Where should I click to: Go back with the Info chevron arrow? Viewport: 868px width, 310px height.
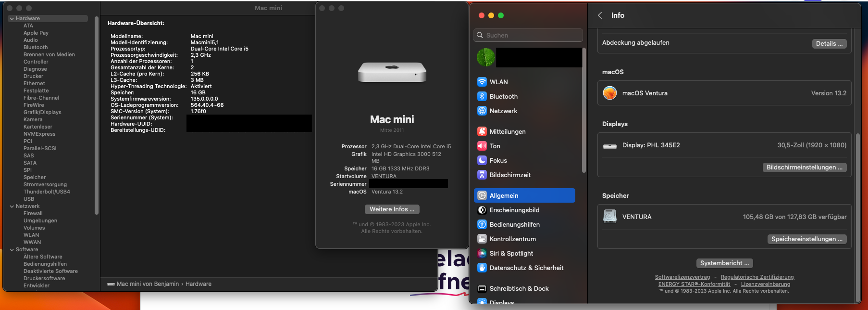coord(600,15)
